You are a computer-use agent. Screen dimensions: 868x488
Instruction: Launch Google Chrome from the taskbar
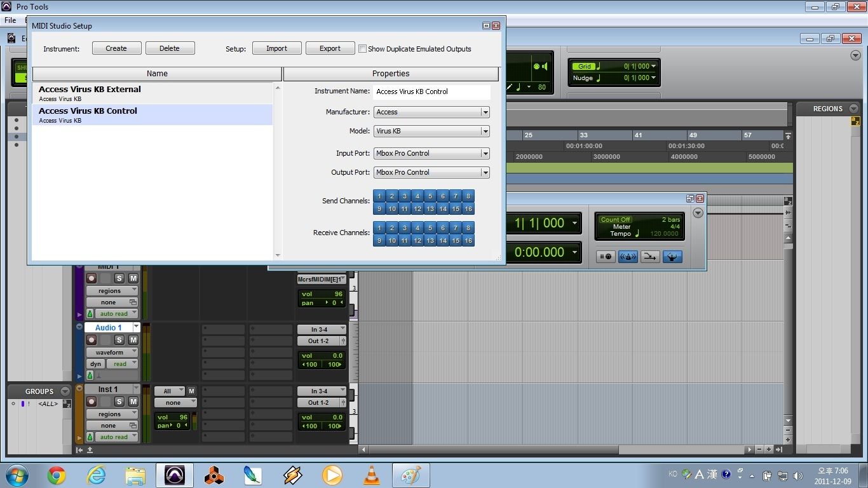(x=57, y=475)
